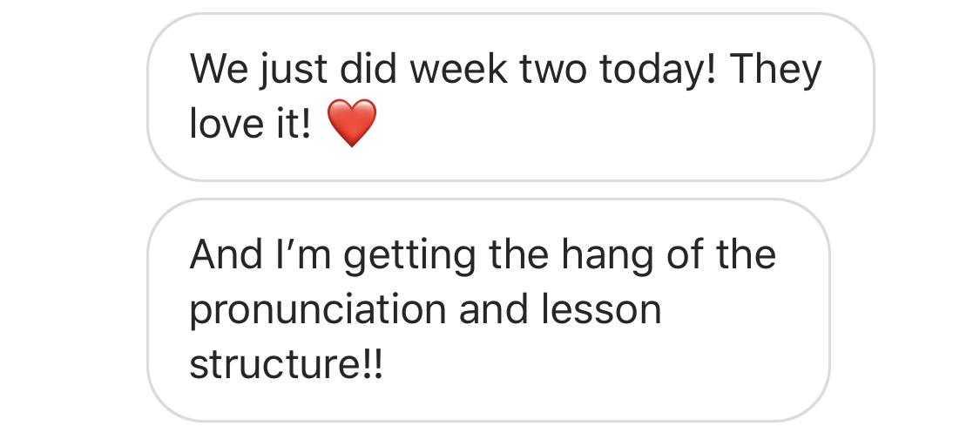Click the word 'it!' before the heart
This screenshot has width=980, height=433.
click(291, 123)
